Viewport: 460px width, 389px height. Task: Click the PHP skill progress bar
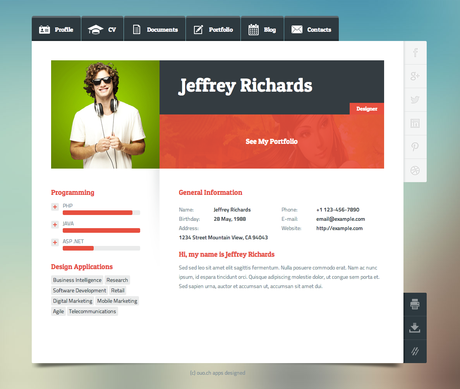[101, 213]
